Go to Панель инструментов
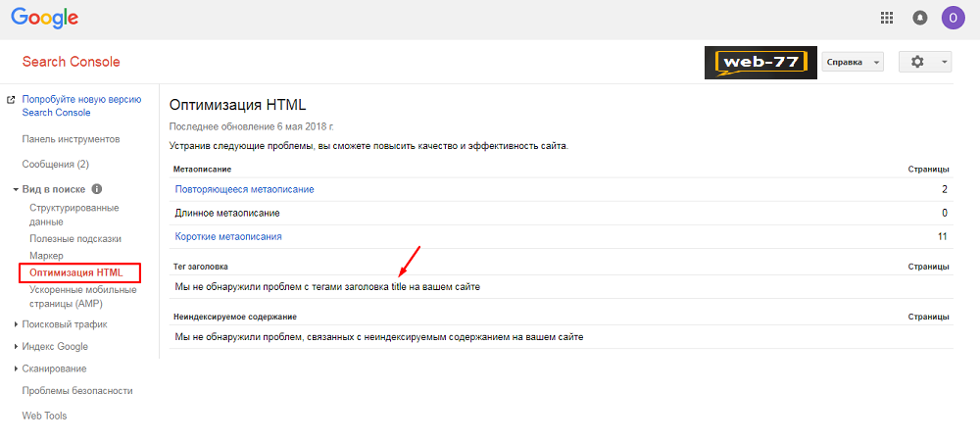 coord(71,139)
